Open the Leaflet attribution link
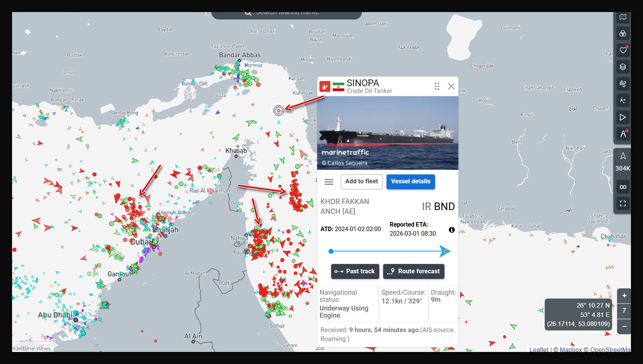The height and width of the screenshot is (364, 643). pyautogui.click(x=539, y=349)
